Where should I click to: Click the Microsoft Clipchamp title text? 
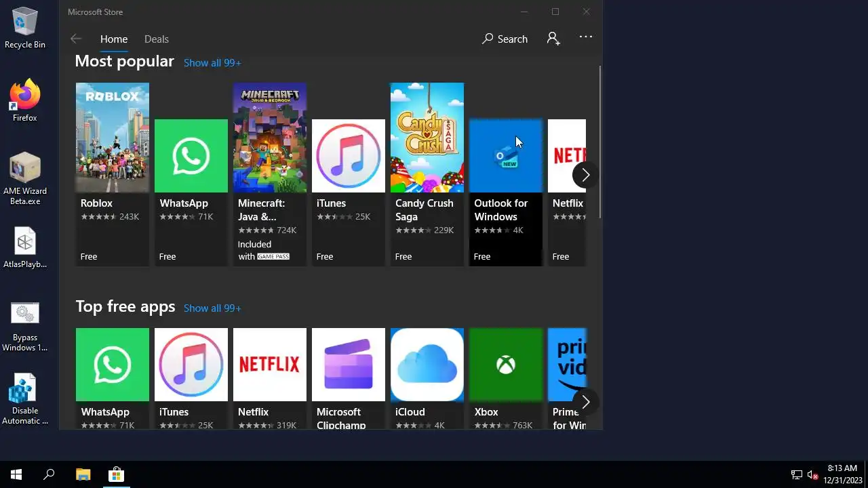(x=341, y=418)
